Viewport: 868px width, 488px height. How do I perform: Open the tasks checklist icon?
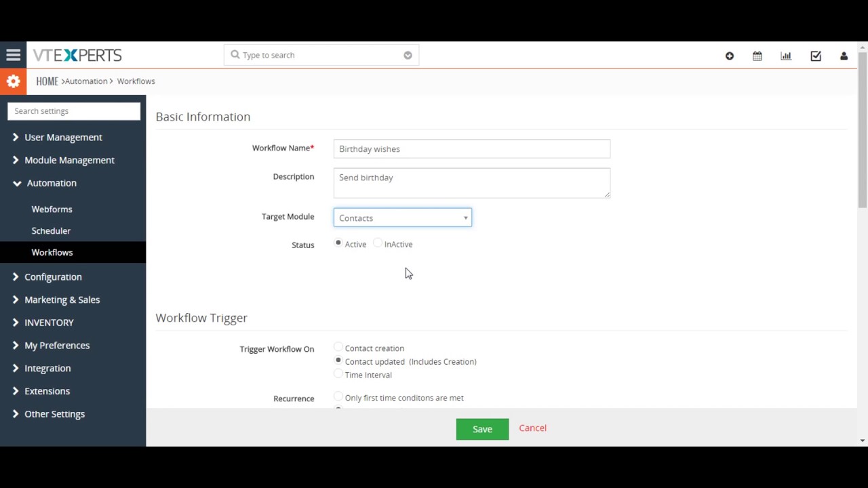click(x=816, y=56)
